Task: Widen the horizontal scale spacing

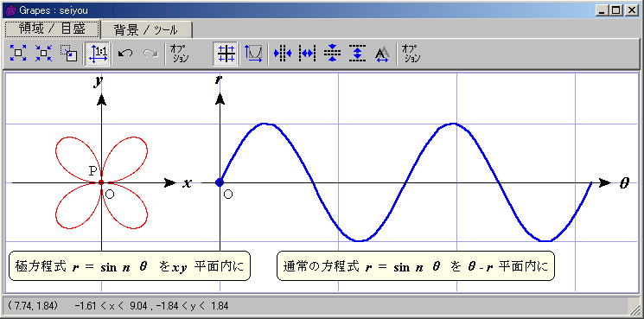Action: click(307, 54)
